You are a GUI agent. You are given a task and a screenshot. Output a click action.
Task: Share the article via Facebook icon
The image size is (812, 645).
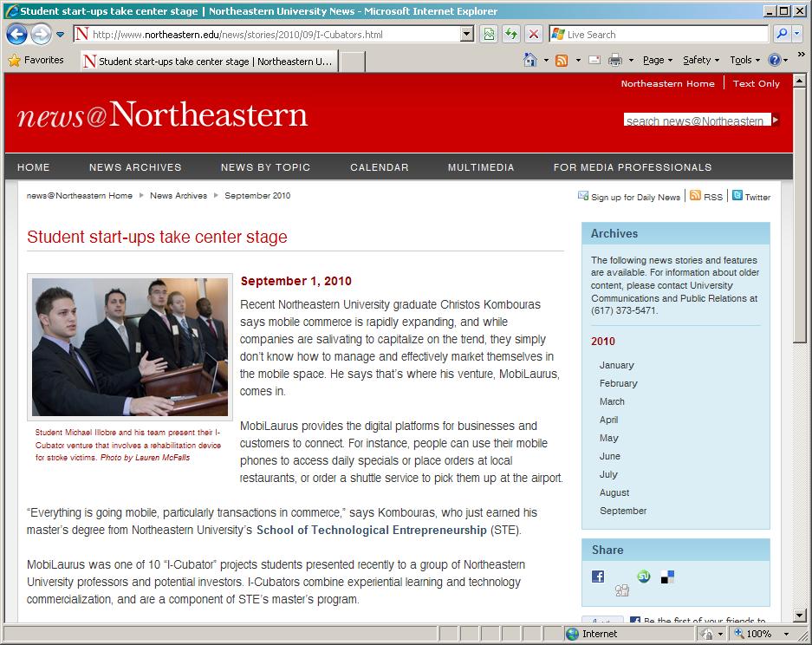point(598,577)
